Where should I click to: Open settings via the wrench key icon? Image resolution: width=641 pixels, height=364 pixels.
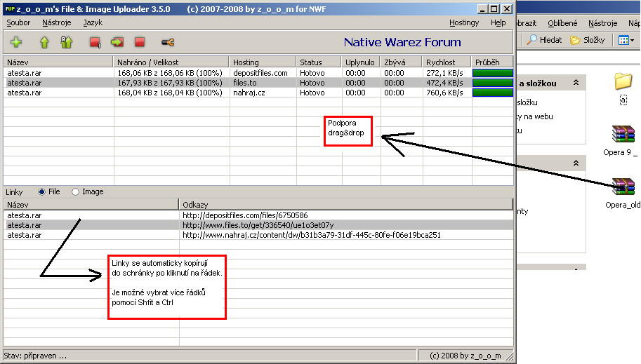168,42
